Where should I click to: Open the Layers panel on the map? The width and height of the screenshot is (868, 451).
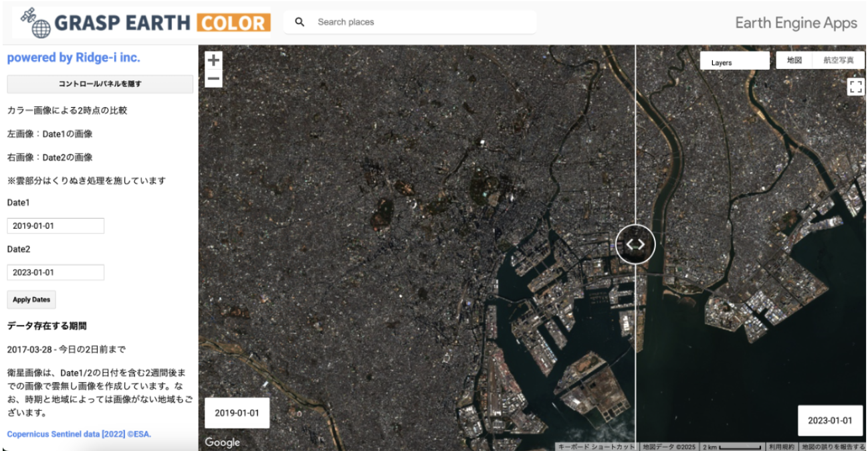[x=735, y=61]
